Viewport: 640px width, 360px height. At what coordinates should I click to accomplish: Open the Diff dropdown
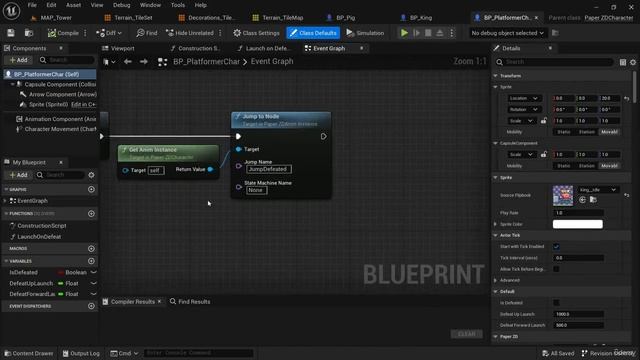click(x=109, y=33)
